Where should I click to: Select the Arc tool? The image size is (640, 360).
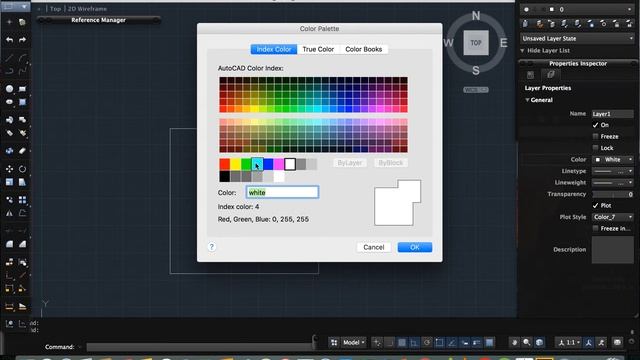[x=22, y=58]
